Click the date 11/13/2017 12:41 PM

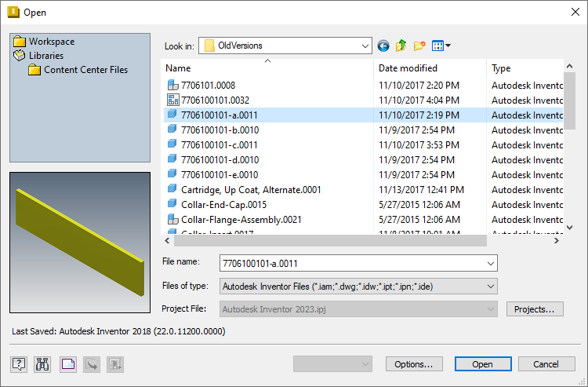point(421,190)
